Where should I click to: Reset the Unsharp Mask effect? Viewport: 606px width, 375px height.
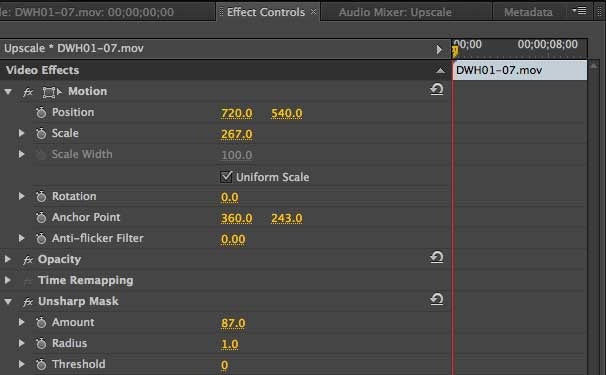437,299
